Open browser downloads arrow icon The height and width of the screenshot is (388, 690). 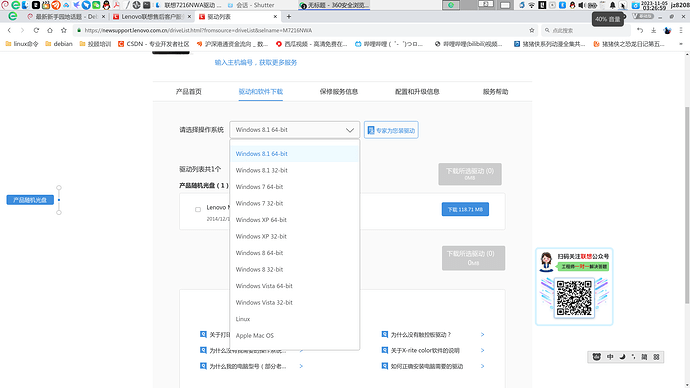(653, 30)
